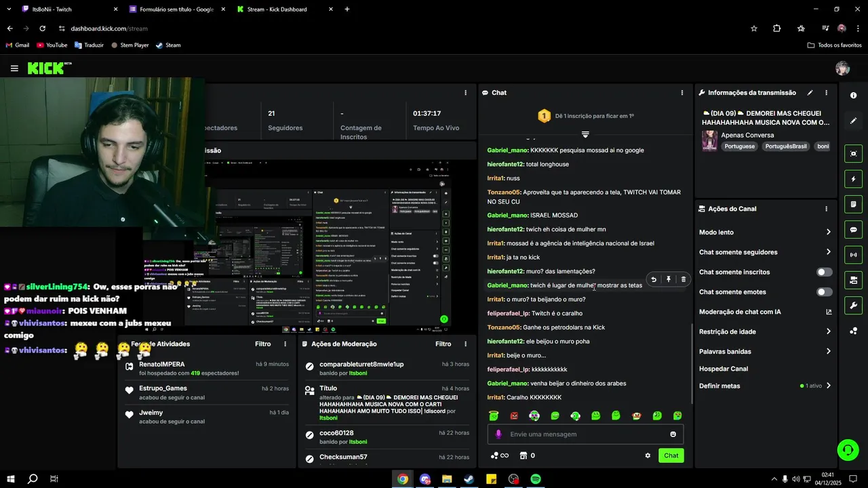Open Chat panel three-dot menu
868x488 pixels.
coord(682,93)
